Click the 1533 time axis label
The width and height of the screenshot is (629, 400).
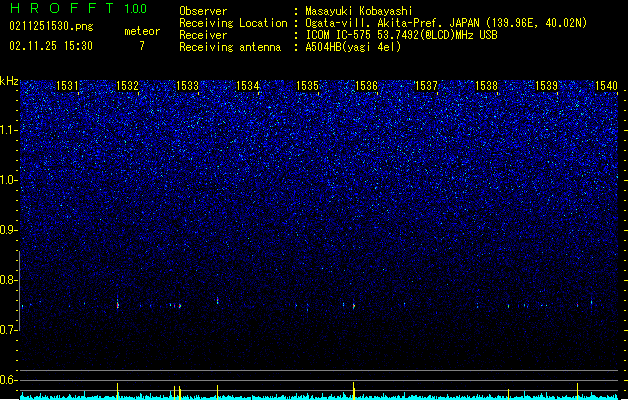tap(187, 85)
